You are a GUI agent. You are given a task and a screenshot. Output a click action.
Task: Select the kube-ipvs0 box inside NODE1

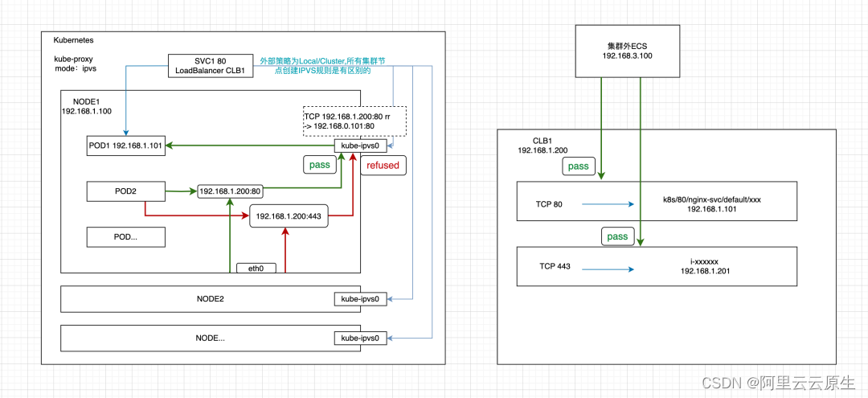point(360,146)
